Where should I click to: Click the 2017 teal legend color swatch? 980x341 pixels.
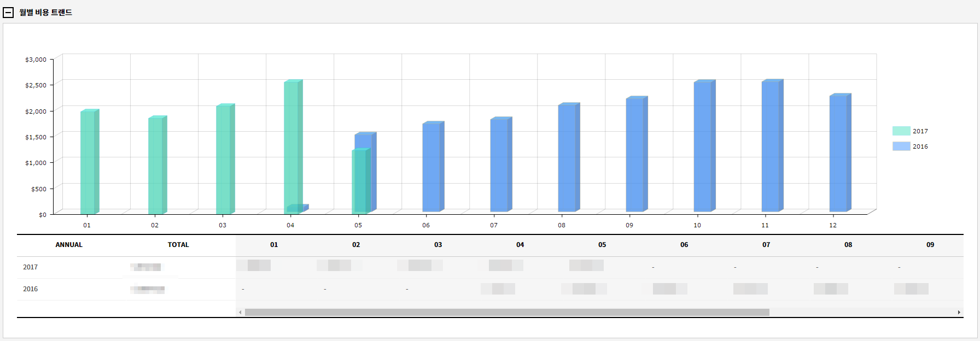(x=901, y=131)
